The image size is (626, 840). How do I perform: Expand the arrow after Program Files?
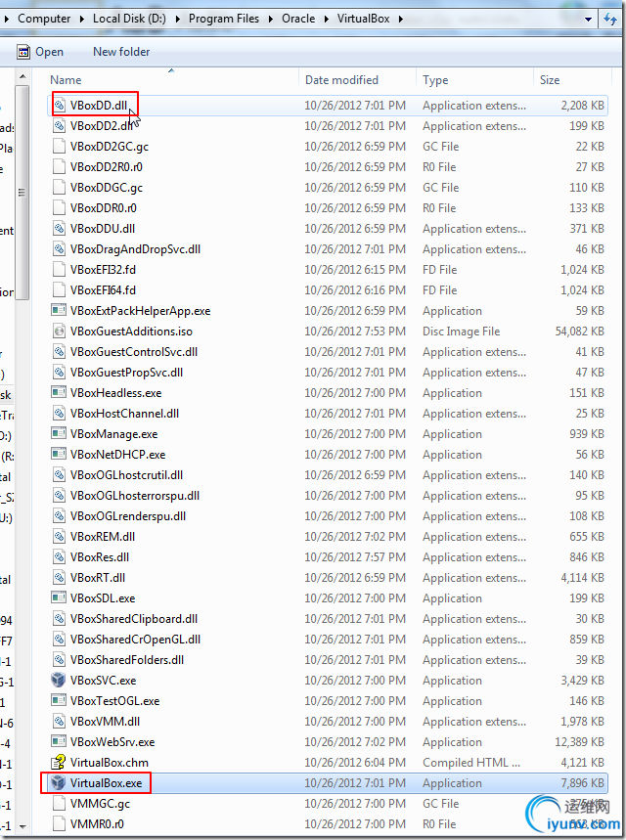271,19
